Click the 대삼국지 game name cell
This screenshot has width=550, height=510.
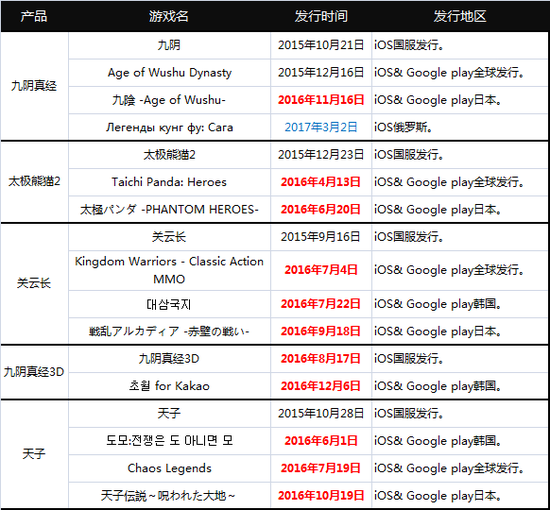[x=169, y=304]
